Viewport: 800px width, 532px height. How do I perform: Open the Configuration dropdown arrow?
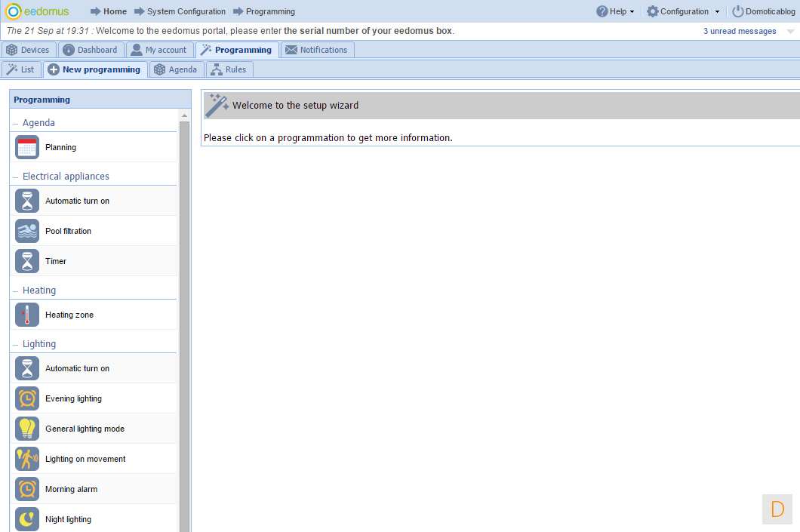click(717, 12)
